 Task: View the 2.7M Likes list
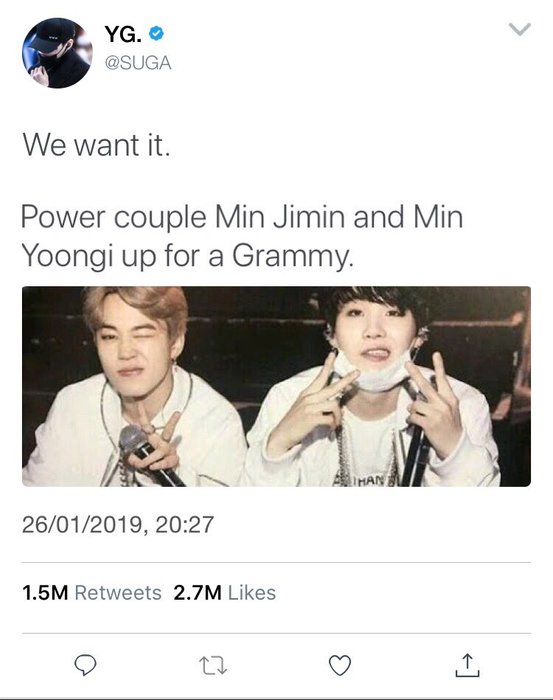click(x=225, y=593)
